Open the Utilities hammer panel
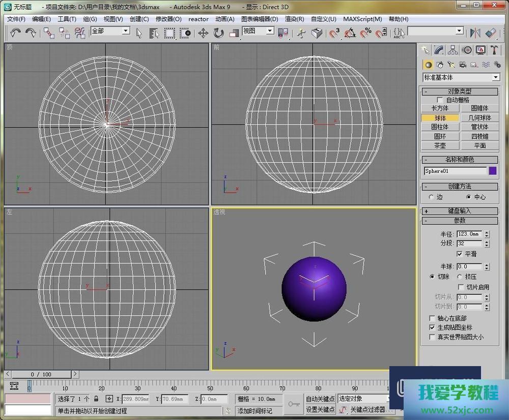 (x=494, y=50)
